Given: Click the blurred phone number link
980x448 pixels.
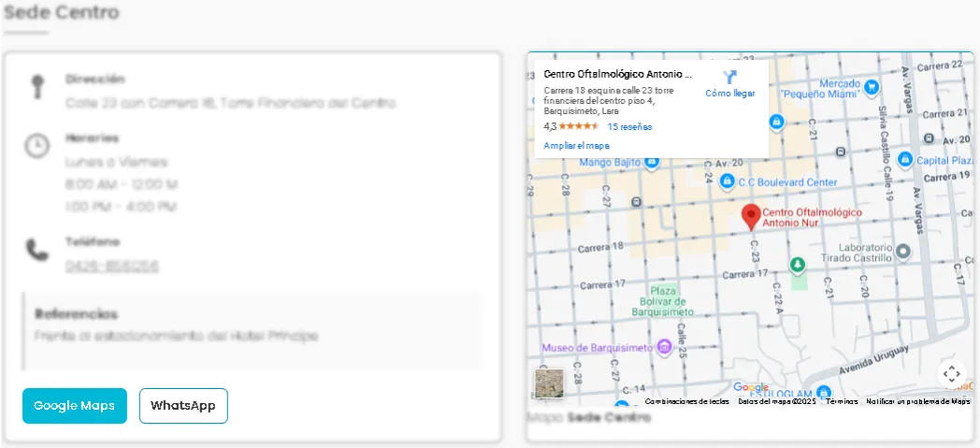Looking at the screenshot, I should click(112, 267).
